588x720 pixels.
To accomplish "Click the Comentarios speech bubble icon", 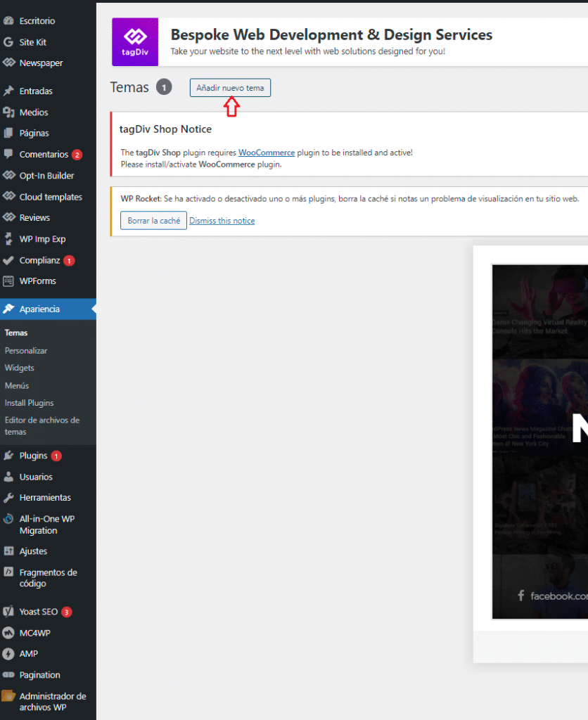I will click(x=8, y=154).
